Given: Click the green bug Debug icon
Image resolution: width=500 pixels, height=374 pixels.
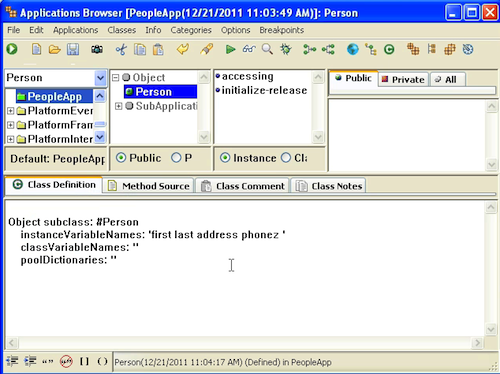Looking at the screenshot, I should click(x=286, y=49).
